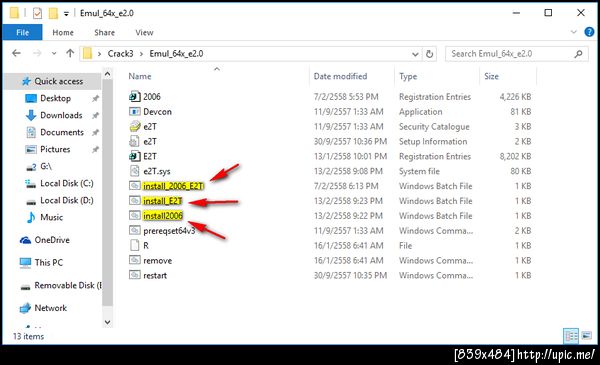
Task: Click the e2T security catalogue icon
Action: coord(134,126)
